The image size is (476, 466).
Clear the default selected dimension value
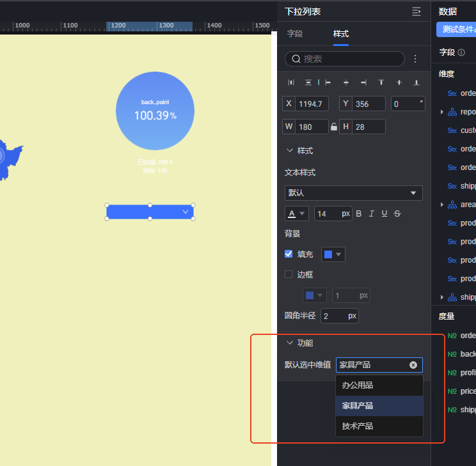[413, 365]
